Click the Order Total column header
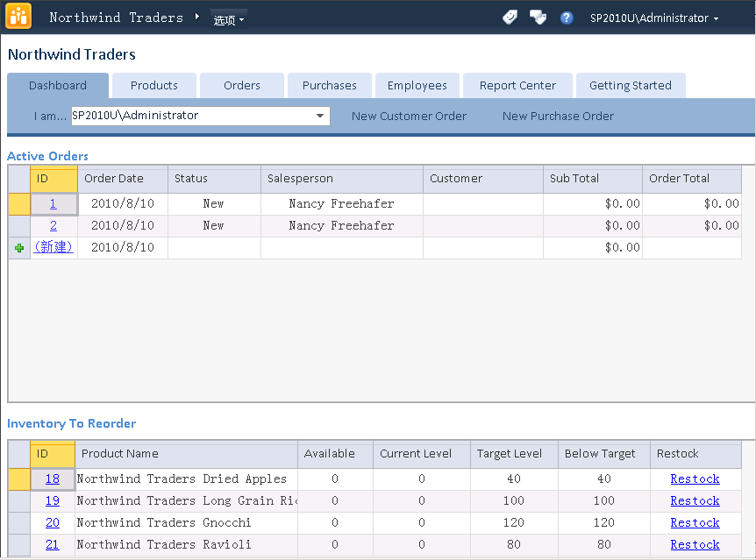Image resolution: width=756 pixels, height=560 pixels. pyautogui.click(x=692, y=179)
